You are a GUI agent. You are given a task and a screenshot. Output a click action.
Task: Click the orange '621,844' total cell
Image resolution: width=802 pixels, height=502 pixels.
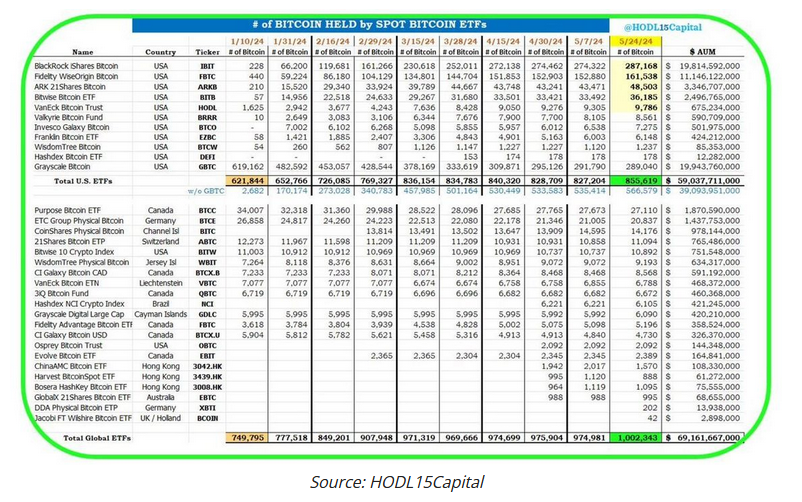click(247, 181)
